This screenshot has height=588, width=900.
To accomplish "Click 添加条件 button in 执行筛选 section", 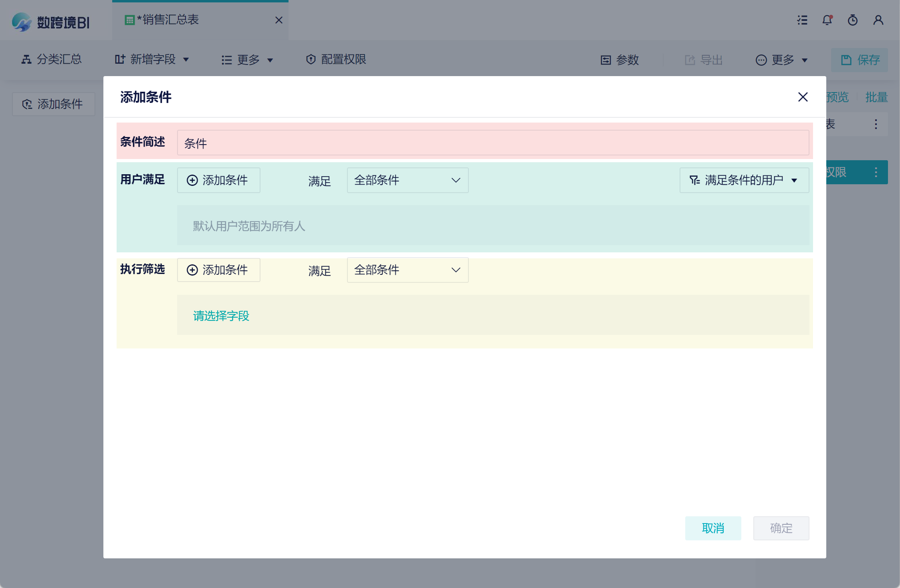I will [x=218, y=270].
